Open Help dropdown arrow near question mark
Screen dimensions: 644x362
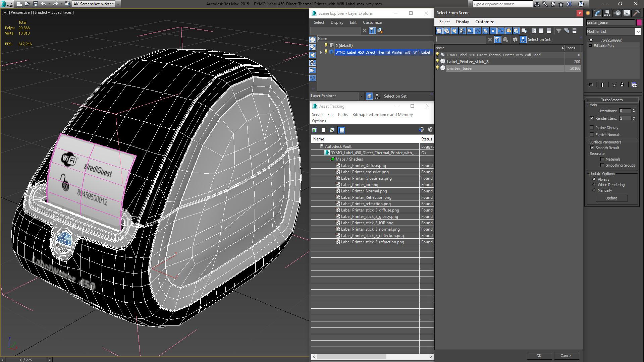(587, 4)
